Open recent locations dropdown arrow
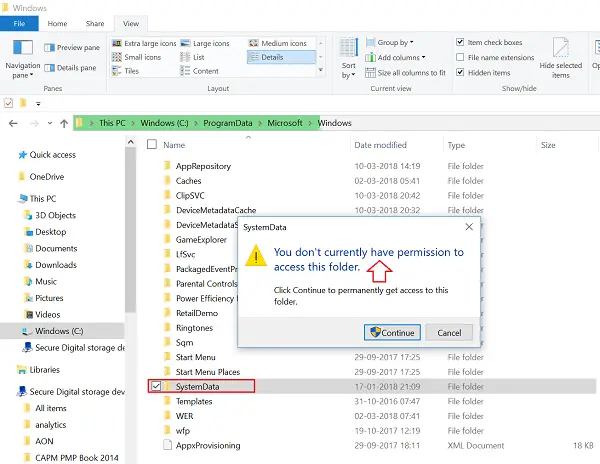 (x=50, y=123)
